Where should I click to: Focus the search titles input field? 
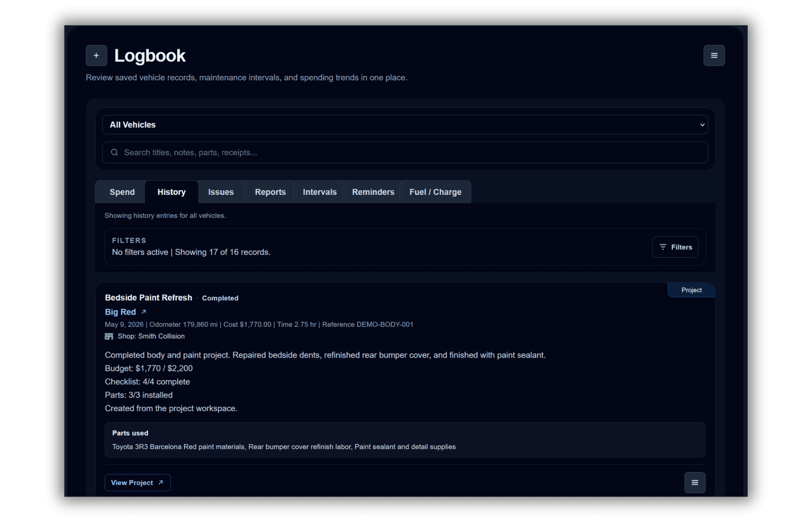point(405,152)
